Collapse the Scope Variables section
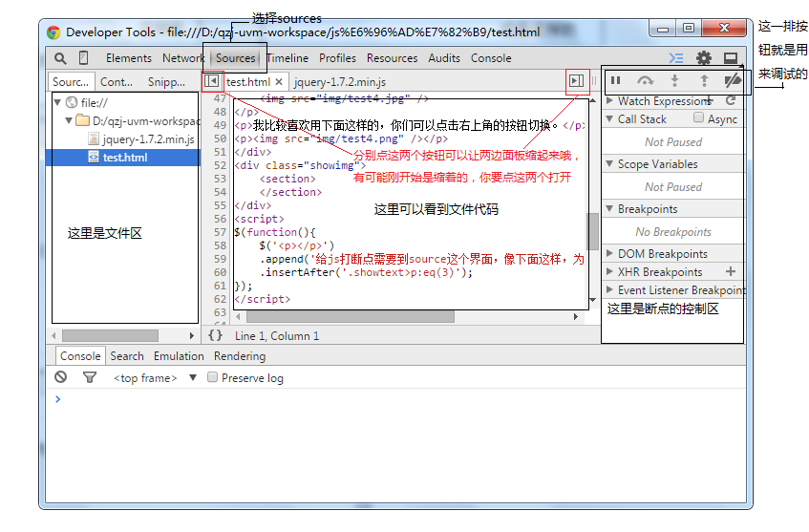The width and height of the screenshot is (809, 532). pyautogui.click(x=609, y=163)
